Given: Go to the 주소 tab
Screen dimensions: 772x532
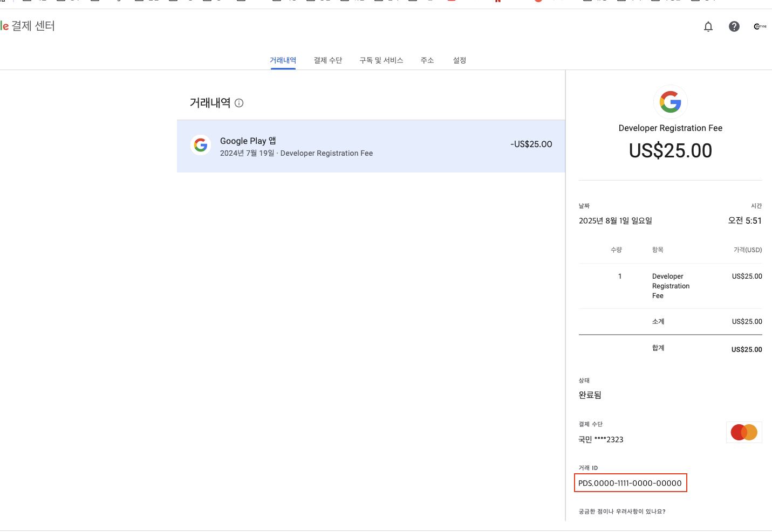Looking at the screenshot, I should pos(427,60).
